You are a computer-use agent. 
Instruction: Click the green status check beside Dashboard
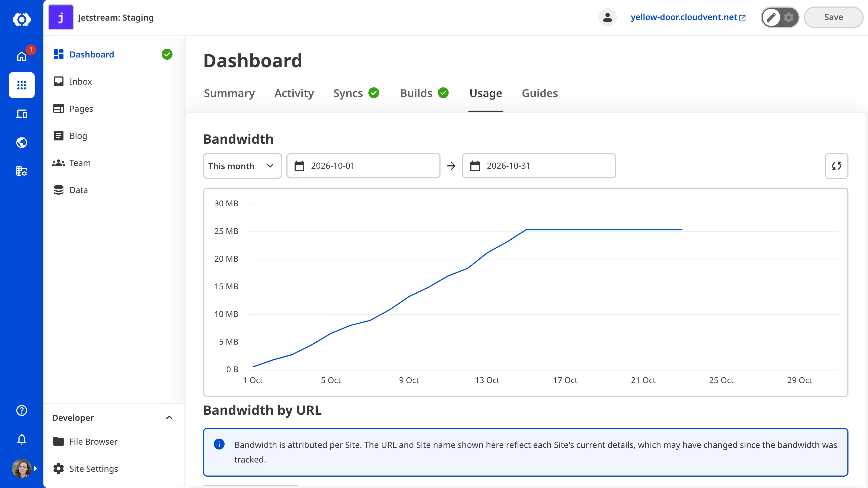coord(167,54)
